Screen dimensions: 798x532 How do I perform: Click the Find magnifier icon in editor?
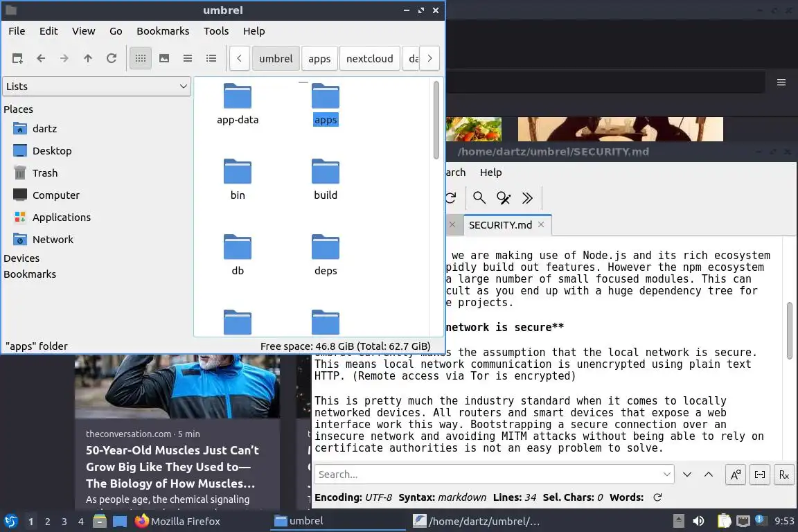(479, 197)
